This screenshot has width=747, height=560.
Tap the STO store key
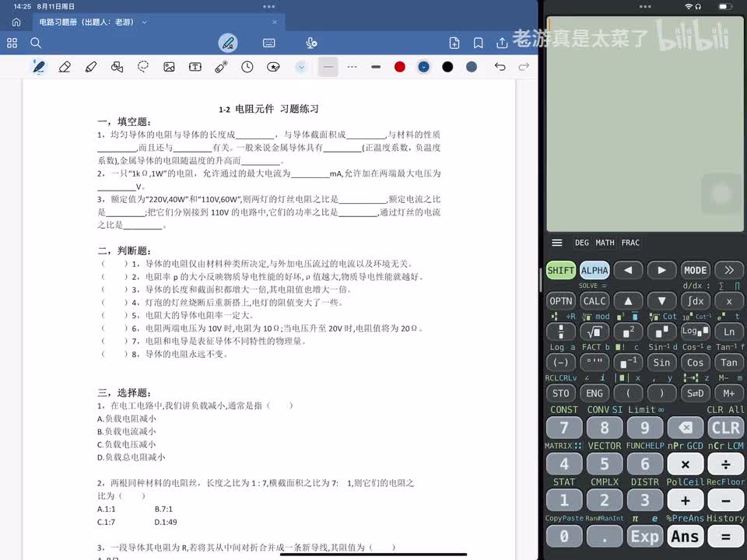(x=561, y=394)
